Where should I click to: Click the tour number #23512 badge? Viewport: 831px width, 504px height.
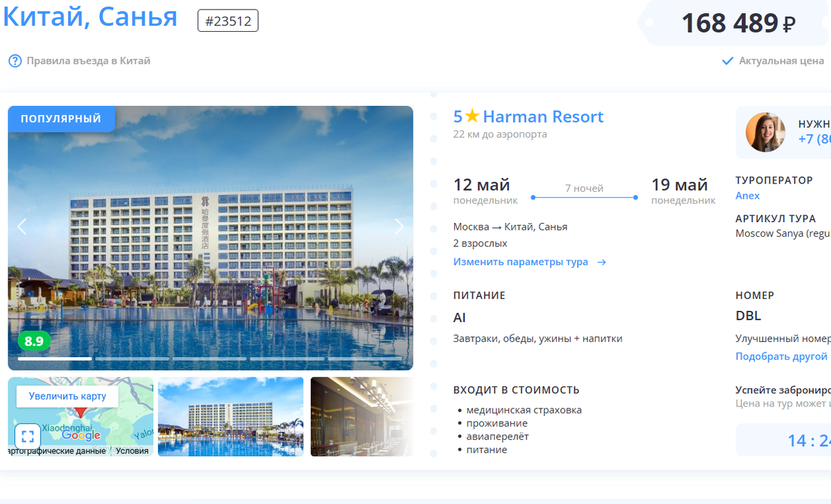228,21
